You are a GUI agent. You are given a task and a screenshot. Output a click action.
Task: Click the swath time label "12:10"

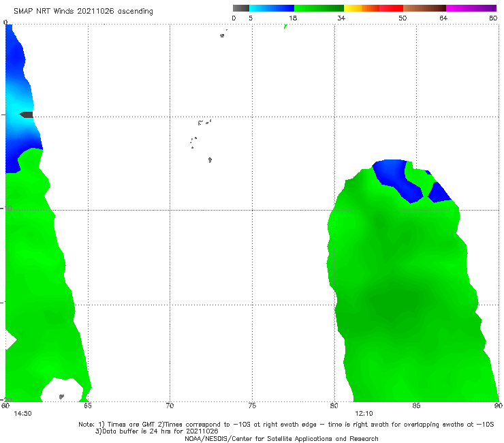[364, 414]
